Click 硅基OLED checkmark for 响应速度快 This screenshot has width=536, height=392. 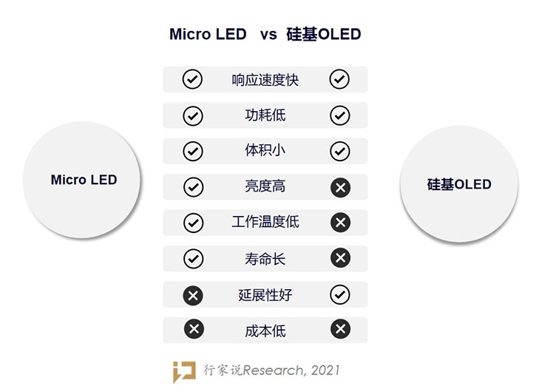(339, 79)
